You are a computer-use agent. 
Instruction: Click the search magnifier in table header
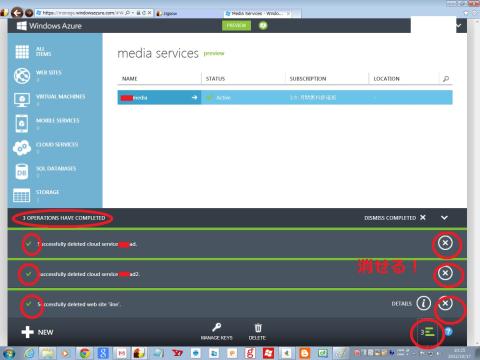click(x=446, y=79)
